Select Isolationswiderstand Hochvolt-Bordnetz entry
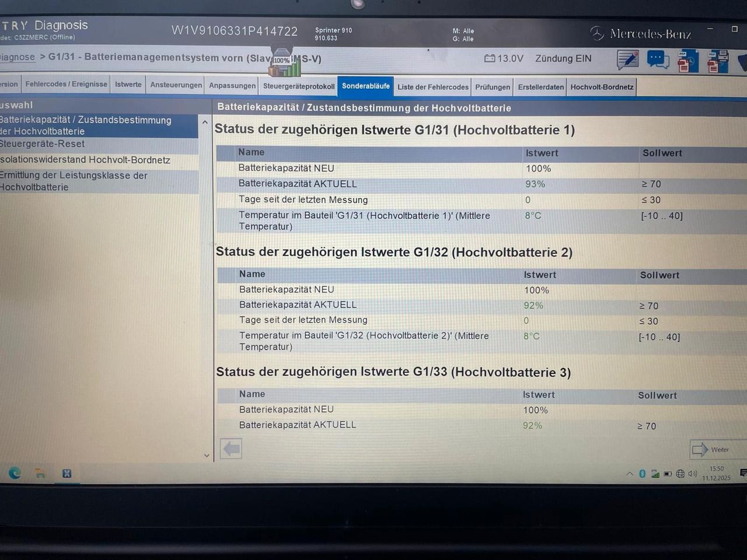Image resolution: width=747 pixels, height=560 pixels. (x=98, y=160)
